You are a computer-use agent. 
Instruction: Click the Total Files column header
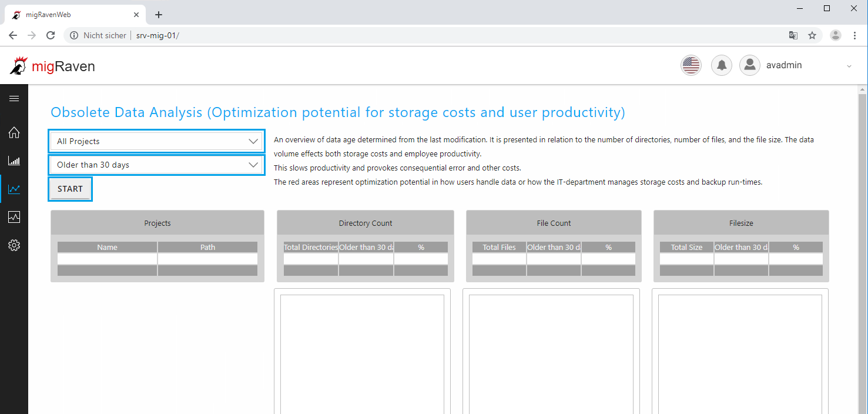(500, 247)
